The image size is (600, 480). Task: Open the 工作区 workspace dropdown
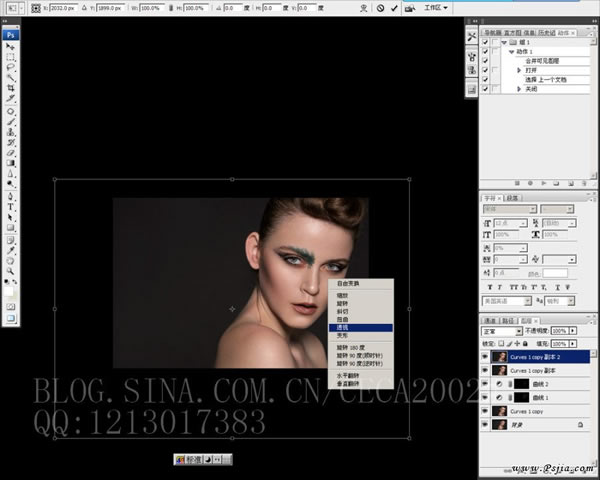pyautogui.click(x=435, y=8)
